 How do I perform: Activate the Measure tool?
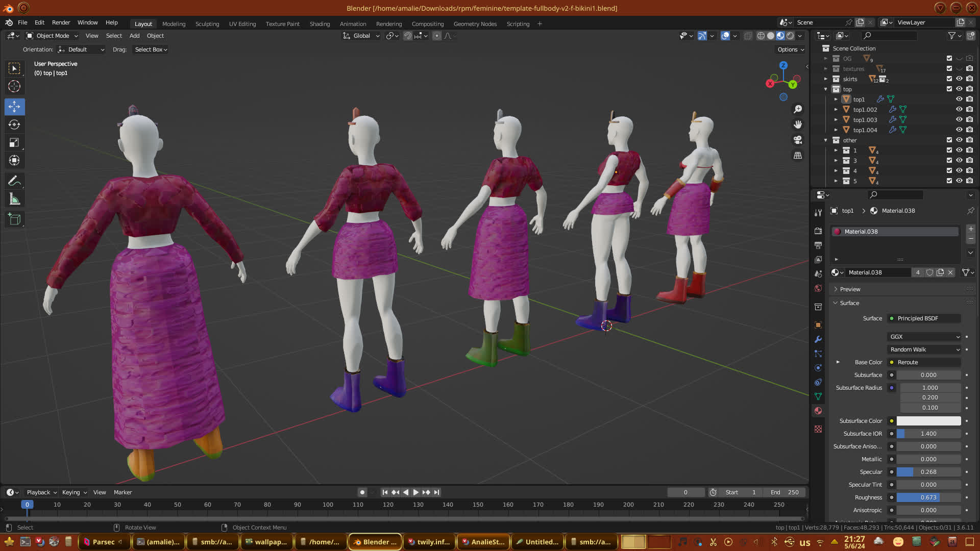pos(14,199)
